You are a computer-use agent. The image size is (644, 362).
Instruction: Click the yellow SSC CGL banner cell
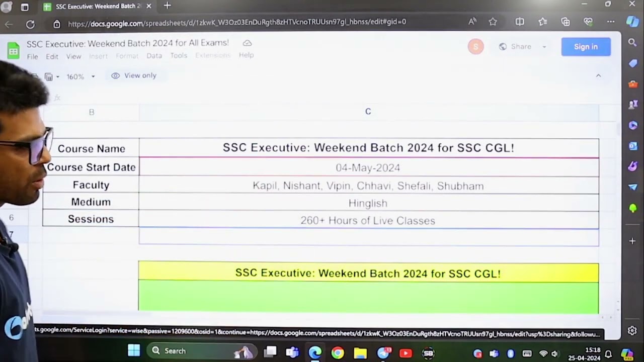368,273
